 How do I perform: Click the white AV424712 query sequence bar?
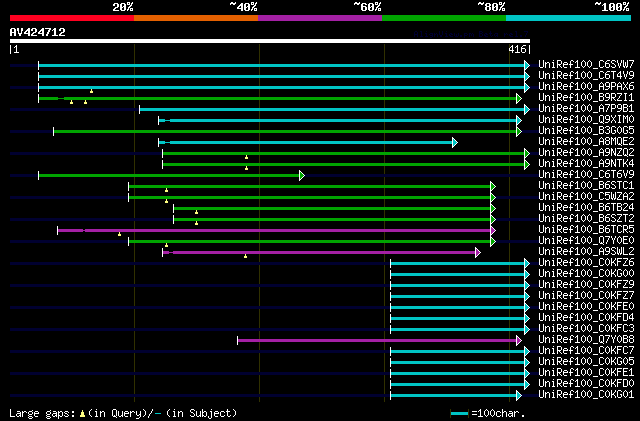click(270, 41)
